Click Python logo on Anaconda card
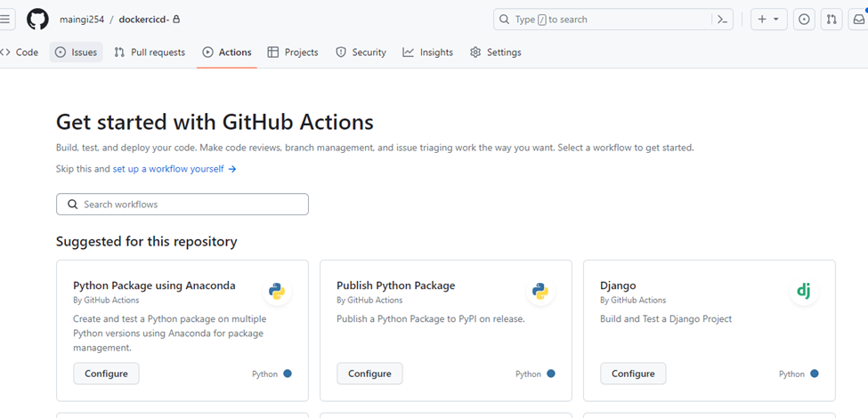This screenshot has width=868, height=418. 277,291
